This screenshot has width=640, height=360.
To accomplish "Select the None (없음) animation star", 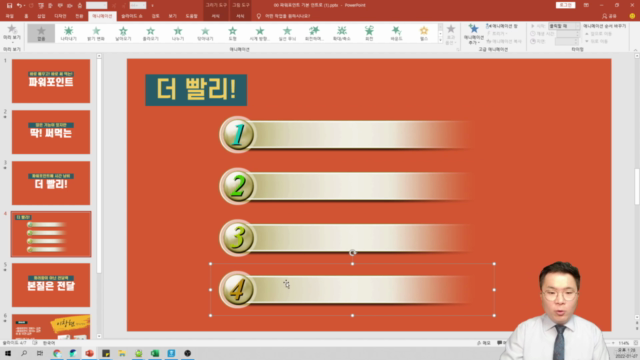I will pos(41,33).
